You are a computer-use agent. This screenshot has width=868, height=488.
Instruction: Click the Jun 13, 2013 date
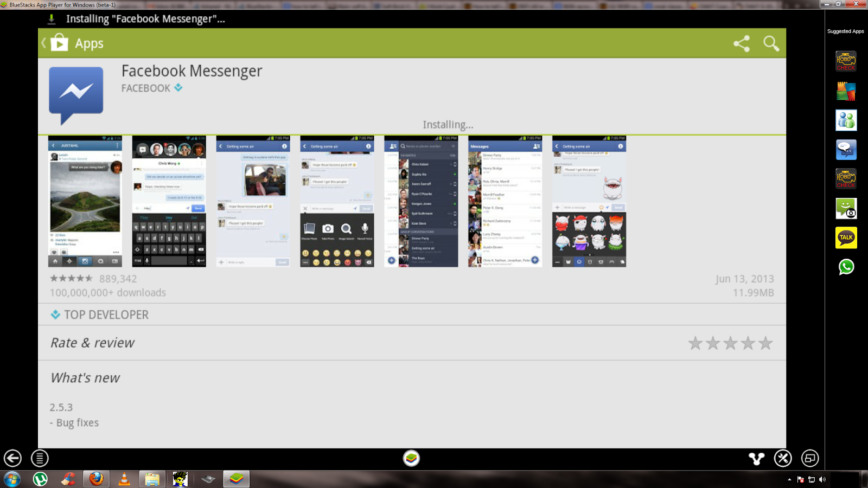744,279
